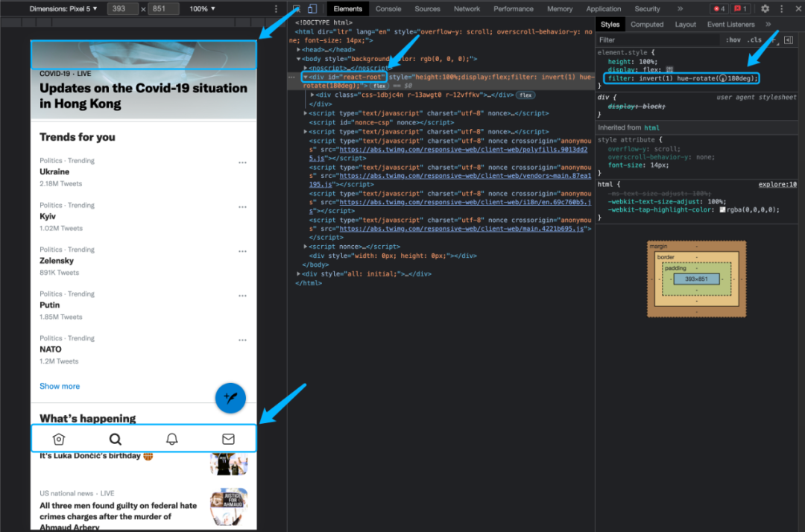805x532 pixels.
Task: Click the red errors counter showing 4
Action: pos(719,9)
